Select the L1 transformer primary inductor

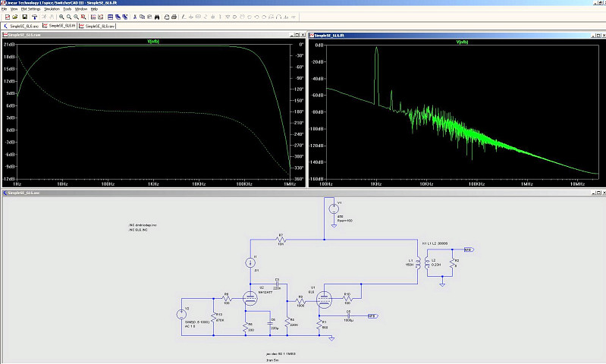tap(417, 263)
